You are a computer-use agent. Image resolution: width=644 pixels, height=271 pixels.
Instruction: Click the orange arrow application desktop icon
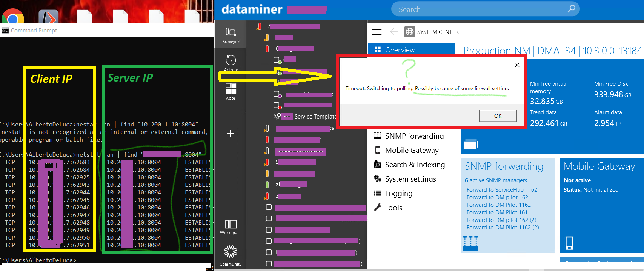point(48,17)
